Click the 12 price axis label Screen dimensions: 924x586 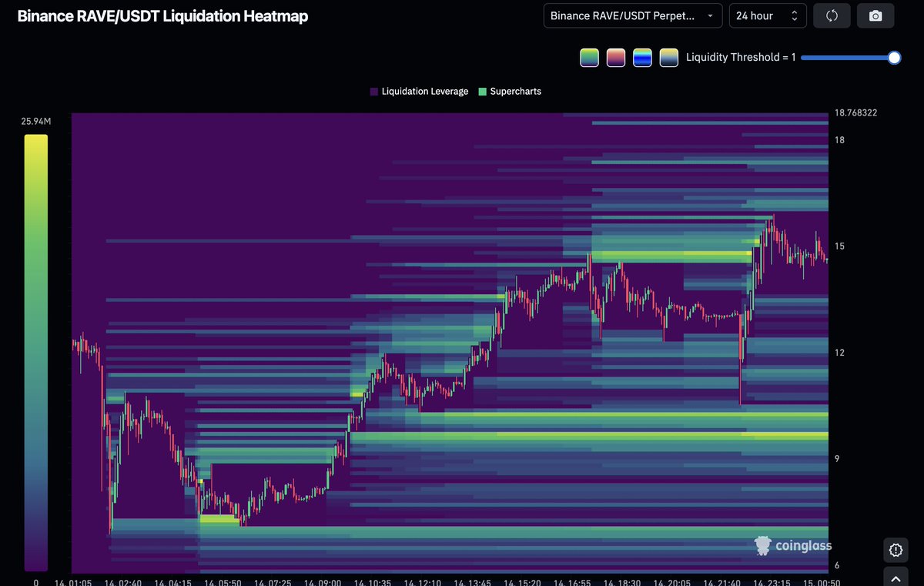839,353
